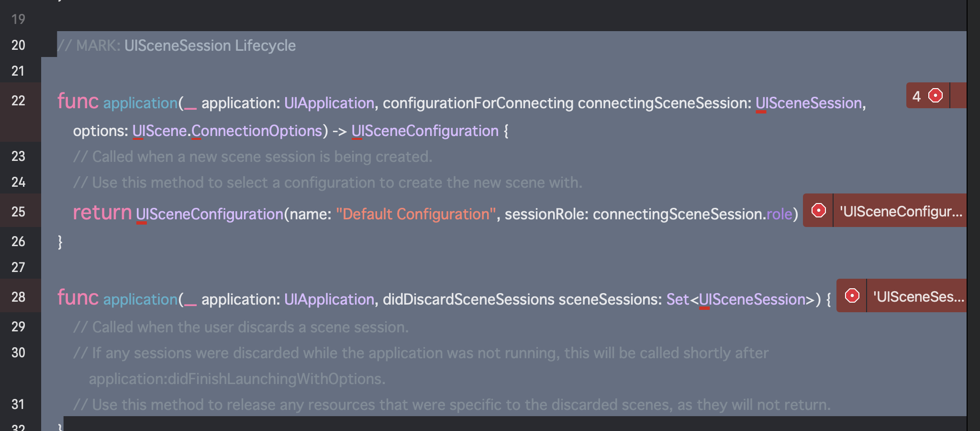Screen dimensions: 980x431
Task: Click the error icon beside 'UISceneSes...' message
Action: point(852,295)
